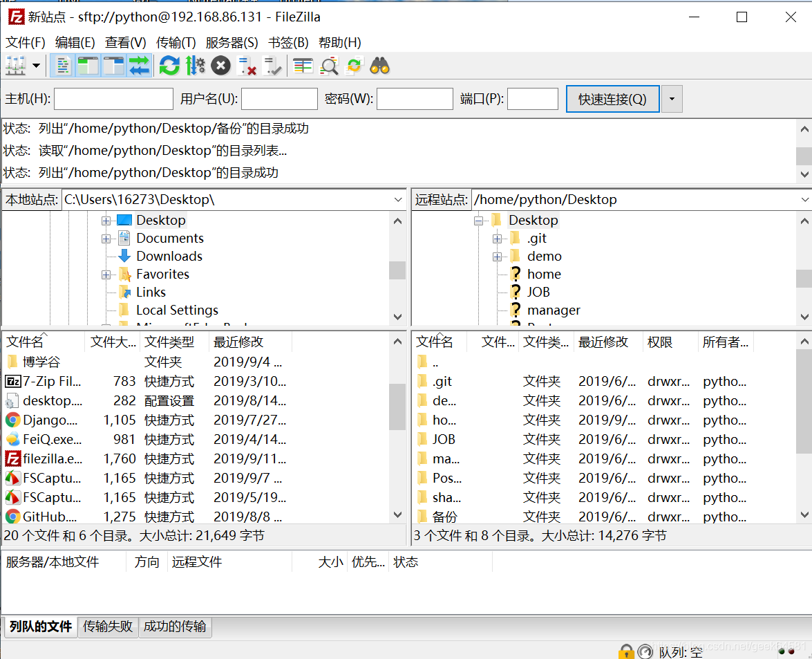812x659 pixels.
Task: Select Local Settings in the local tree
Action: 177,310
